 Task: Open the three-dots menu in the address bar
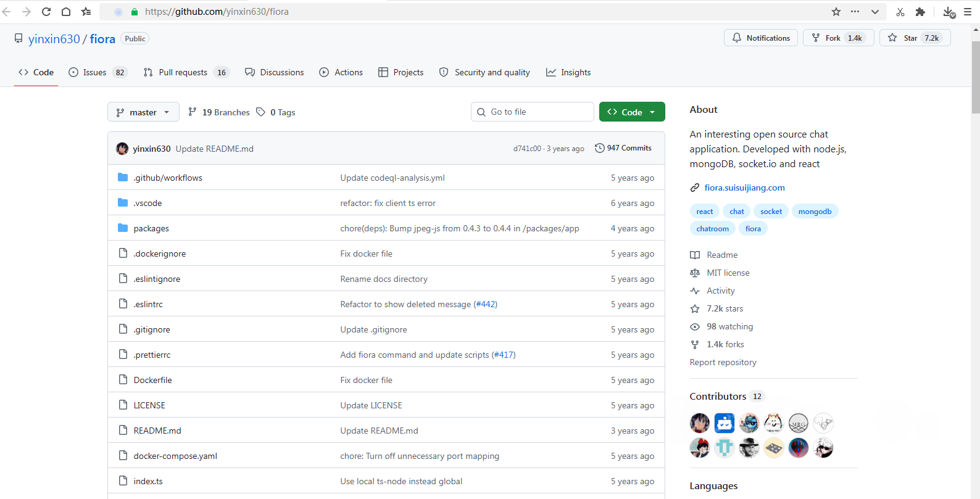(855, 12)
